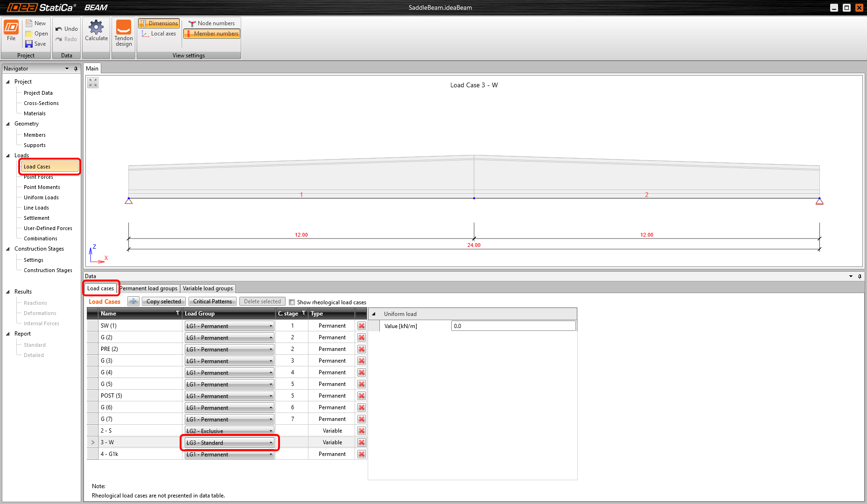Delete the 3 - W load case
Viewport: 867px width, 504px height.
tap(362, 442)
